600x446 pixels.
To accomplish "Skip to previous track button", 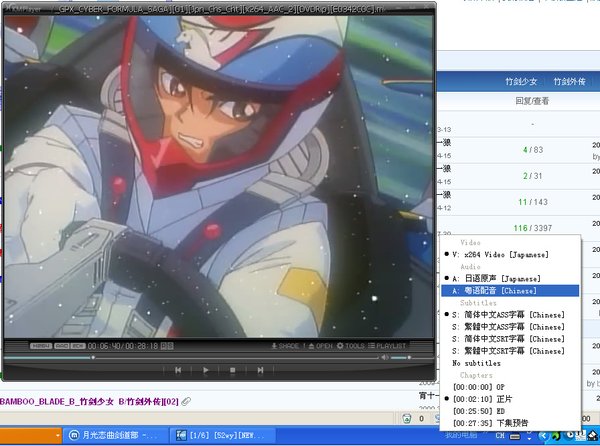I will [178, 370].
